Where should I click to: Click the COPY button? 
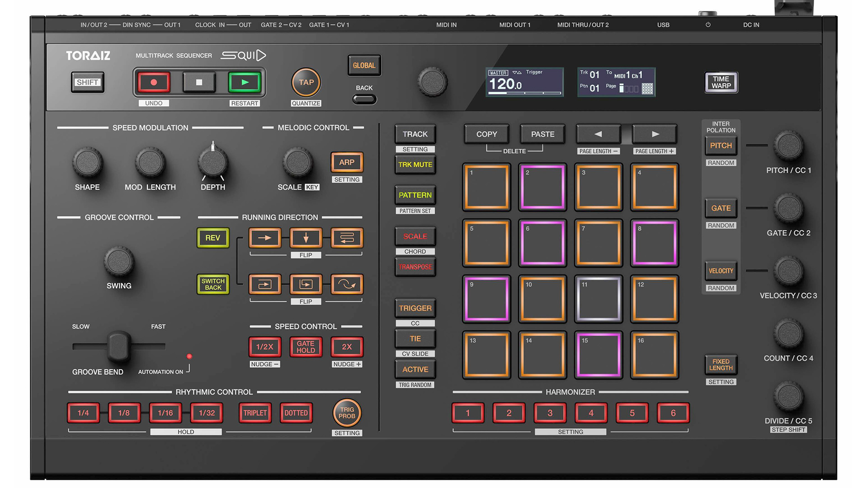coord(486,134)
